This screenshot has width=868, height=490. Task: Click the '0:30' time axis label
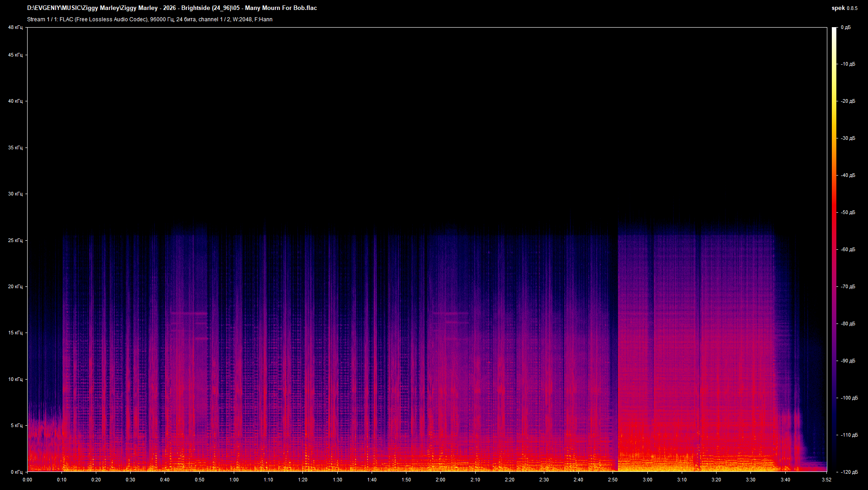[x=130, y=480]
